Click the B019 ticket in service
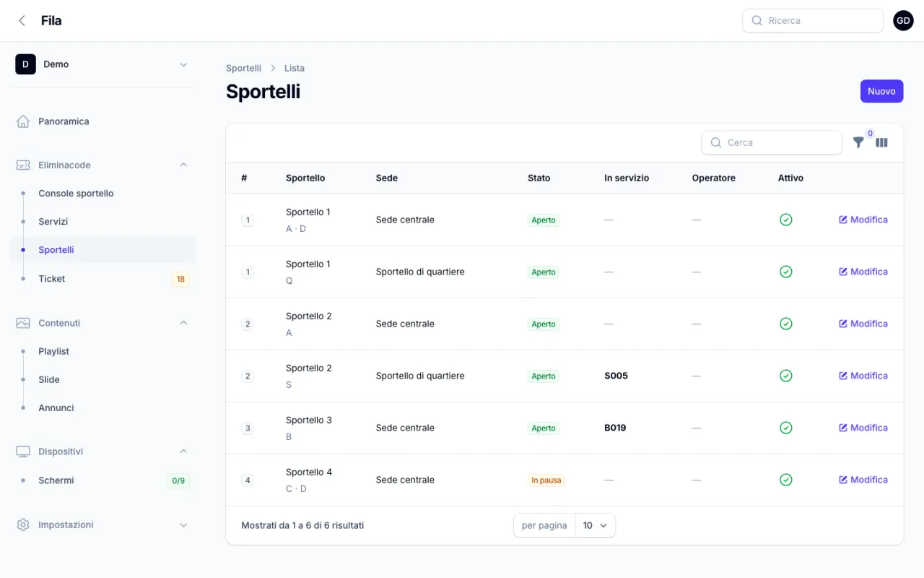Viewport: 924px width, 578px height. point(615,428)
